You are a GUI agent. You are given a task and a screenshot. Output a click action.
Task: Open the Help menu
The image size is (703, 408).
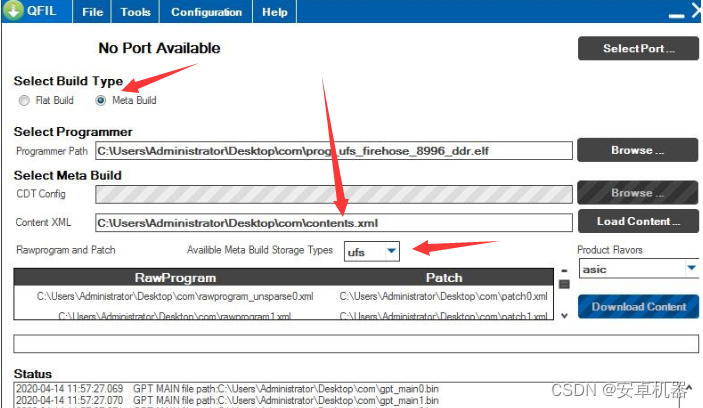point(274,12)
